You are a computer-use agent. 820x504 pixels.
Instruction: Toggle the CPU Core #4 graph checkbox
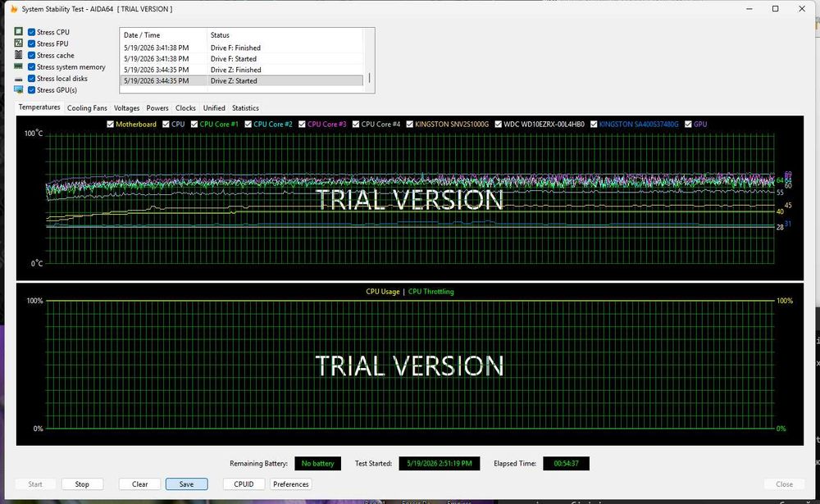(356, 124)
